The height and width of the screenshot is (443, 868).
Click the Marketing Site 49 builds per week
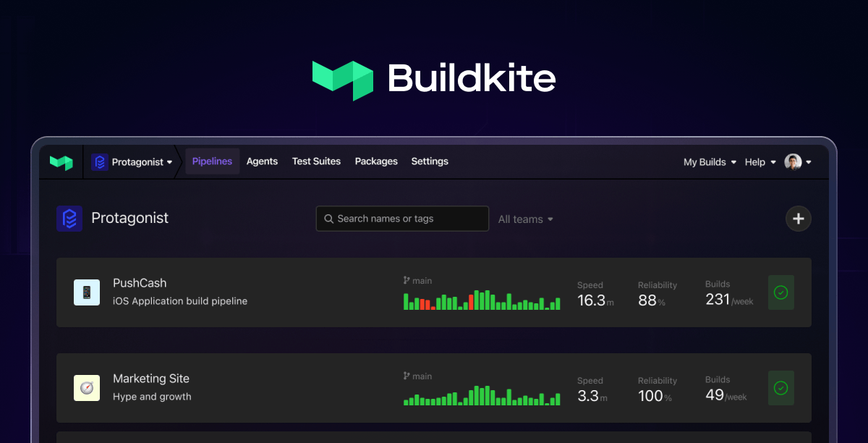726,395
